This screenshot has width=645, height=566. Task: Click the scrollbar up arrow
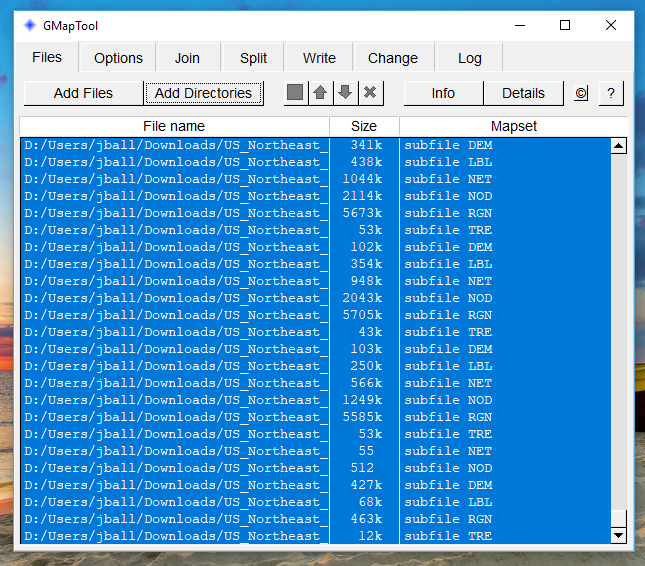tap(619, 146)
